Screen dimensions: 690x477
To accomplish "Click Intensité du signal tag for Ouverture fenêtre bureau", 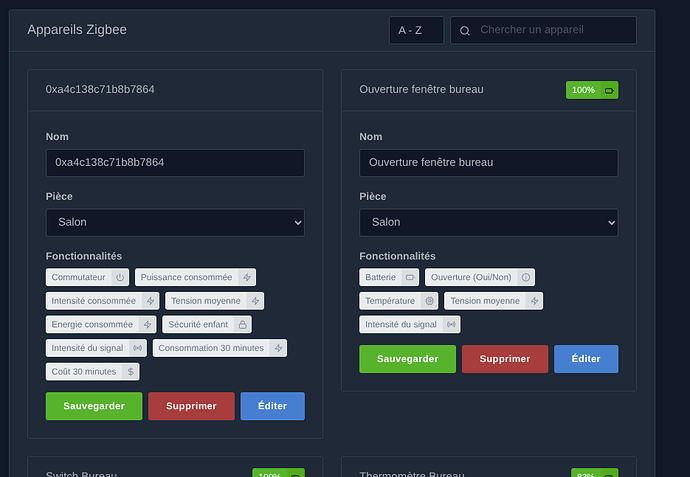I will (x=410, y=324).
